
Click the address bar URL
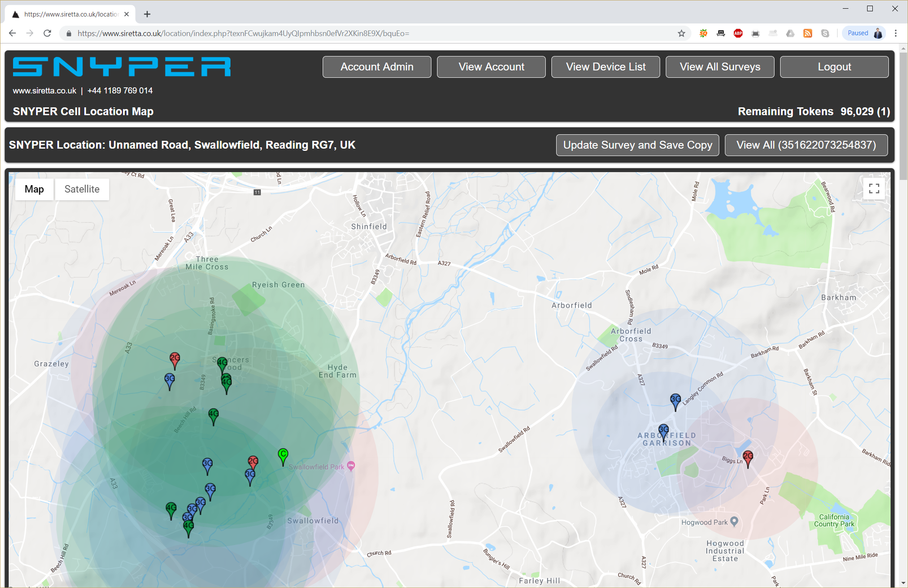(x=243, y=33)
